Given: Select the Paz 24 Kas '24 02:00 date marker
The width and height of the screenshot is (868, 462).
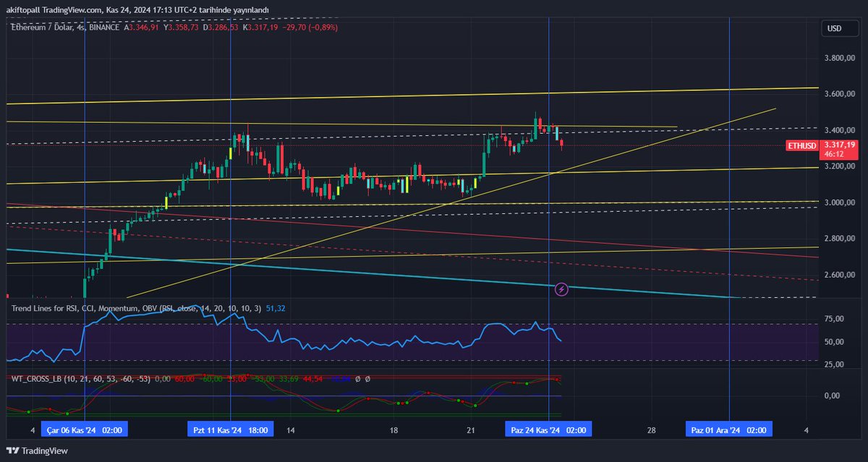Looking at the screenshot, I should click(x=548, y=430).
